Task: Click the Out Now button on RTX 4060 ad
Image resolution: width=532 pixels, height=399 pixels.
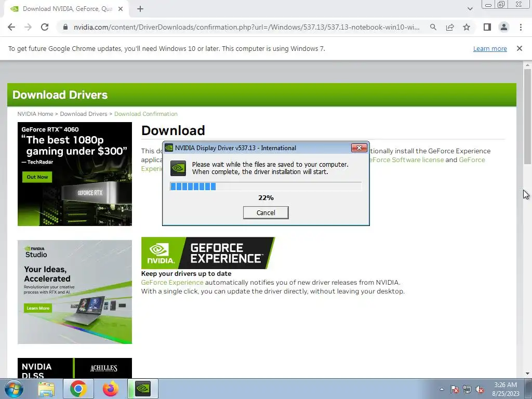Action: coord(37,177)
